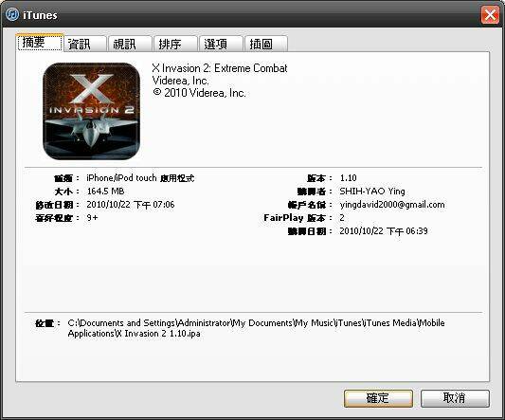
Task: Close the iTunes dialog window
Action: pyautogui.click(x=490, y=15)
